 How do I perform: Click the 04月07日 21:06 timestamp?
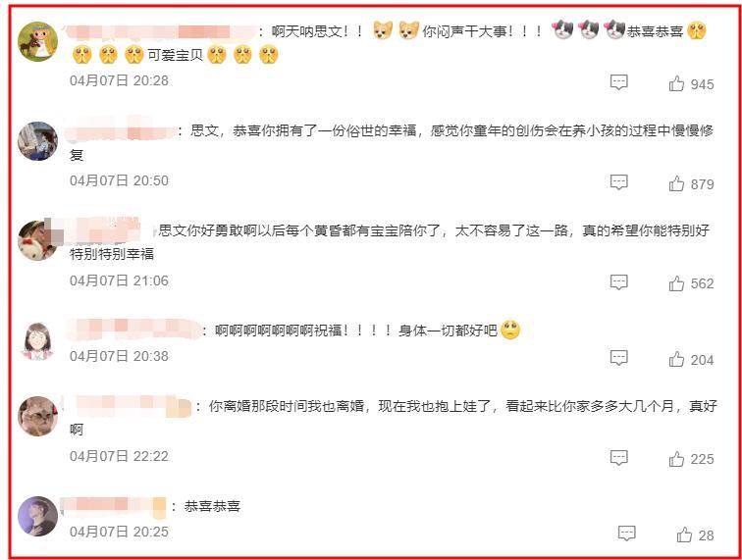(x=120, y=280)
